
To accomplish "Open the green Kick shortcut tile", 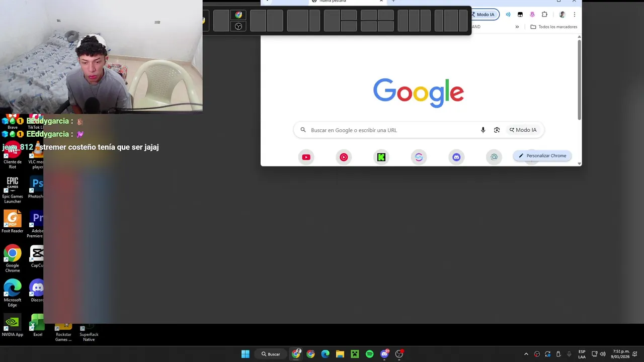I will [381, 157].
